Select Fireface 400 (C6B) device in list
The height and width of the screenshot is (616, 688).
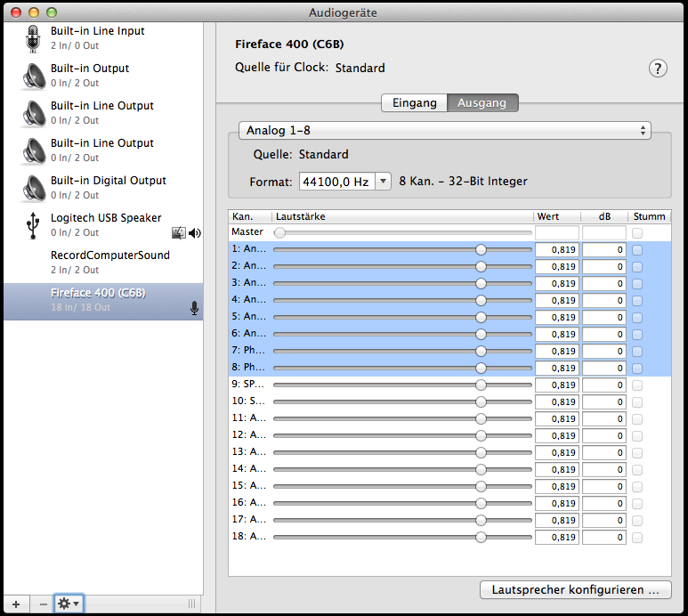[x=103, y=302]
